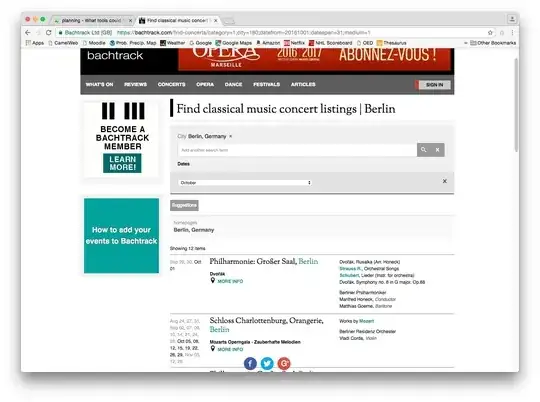The image size is (540, 402).
Task: Share via the Twitter bird icon
Action: coord(267,363)
